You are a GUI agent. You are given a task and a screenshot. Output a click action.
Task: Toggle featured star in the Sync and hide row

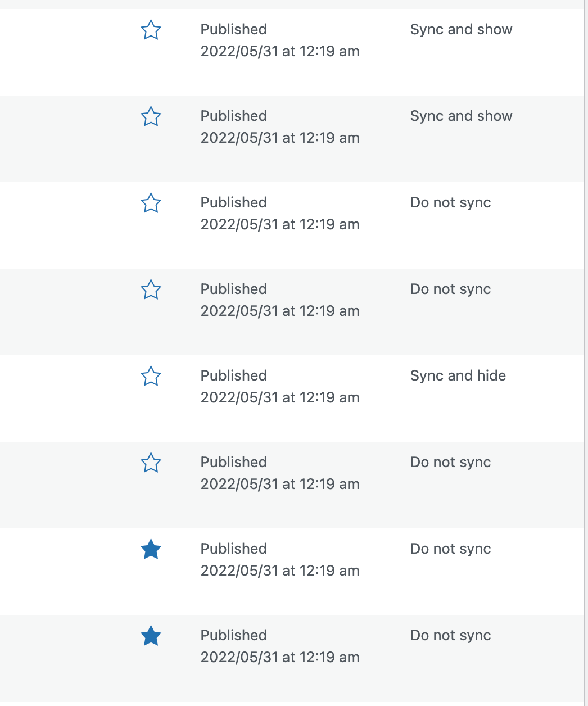click(151, 376)
